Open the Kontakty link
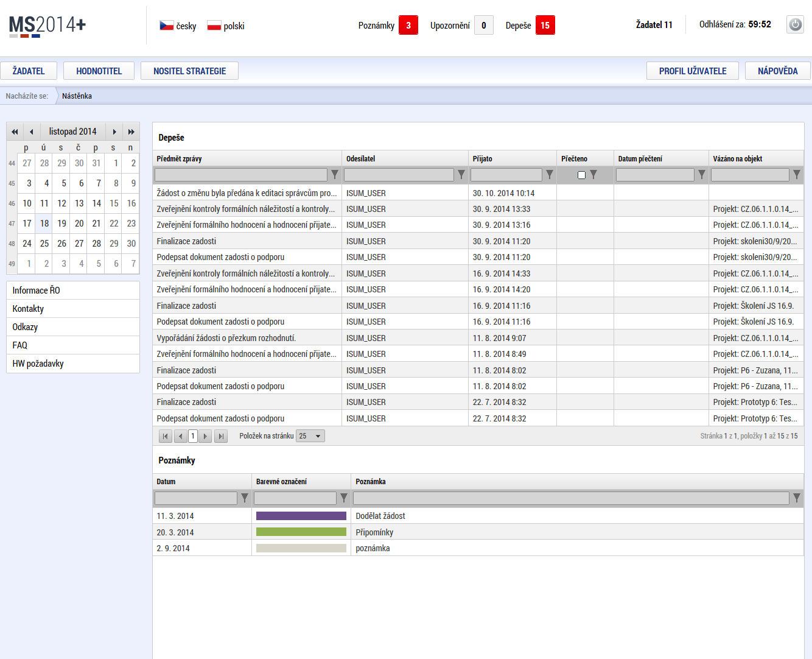This screenshot has width=812, height=659. 73,309
